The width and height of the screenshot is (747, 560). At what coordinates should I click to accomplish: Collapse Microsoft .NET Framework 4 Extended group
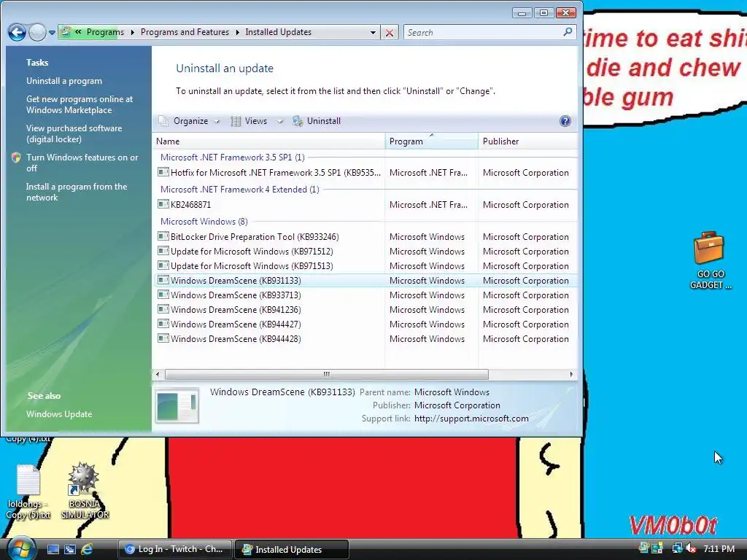point(239,189)
